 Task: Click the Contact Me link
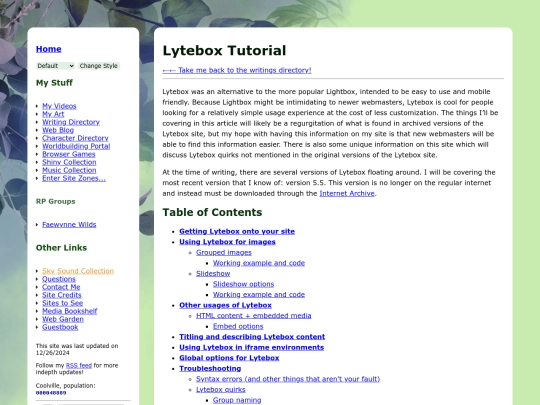coord(61,287)
